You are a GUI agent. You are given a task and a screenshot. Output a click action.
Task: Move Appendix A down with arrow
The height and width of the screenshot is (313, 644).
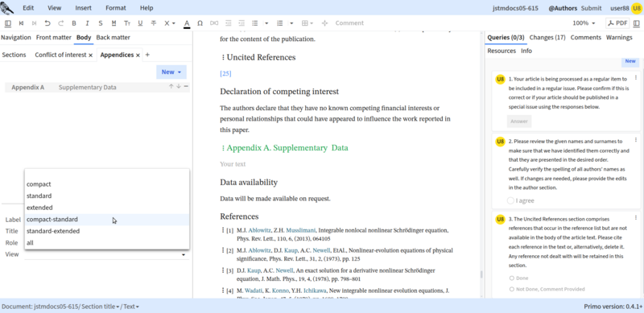point(179,86)
